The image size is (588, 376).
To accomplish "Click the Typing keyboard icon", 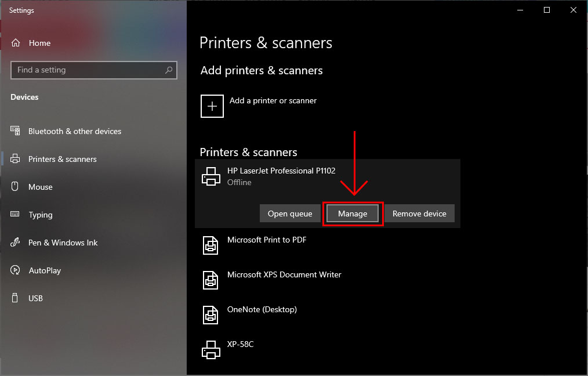I will coord(15,214).
